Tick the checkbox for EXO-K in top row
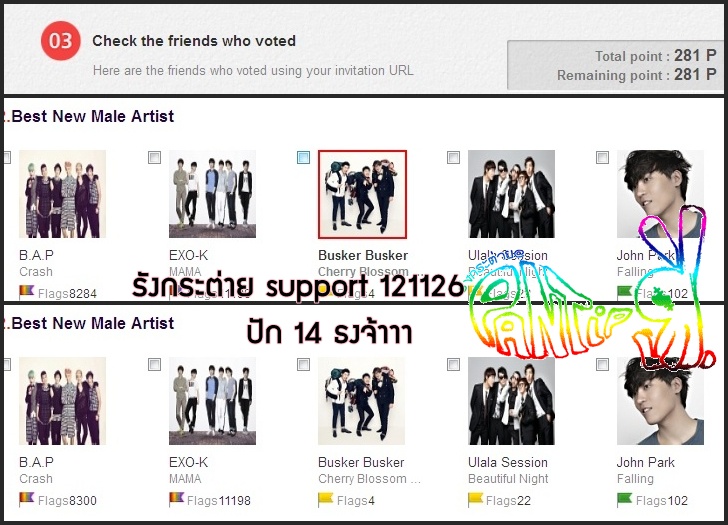Viewport: 728px width, 525px height. (x=155, y=157)
